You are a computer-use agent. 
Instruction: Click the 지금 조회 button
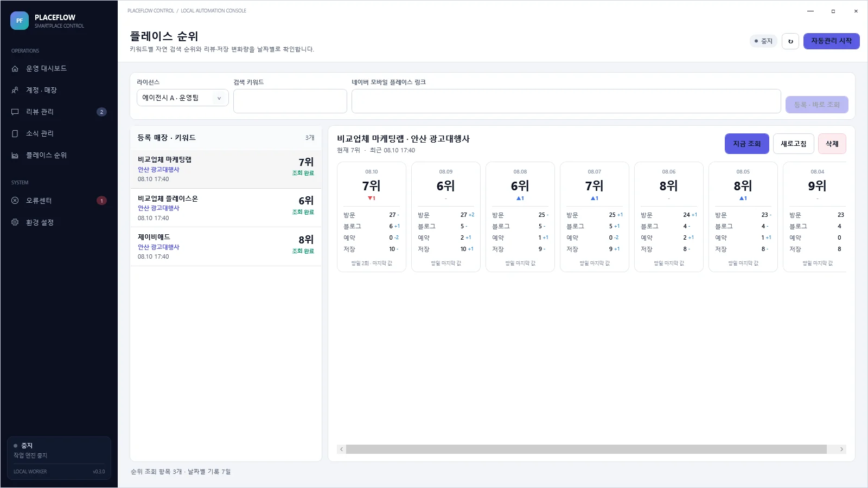pyautogui.click(x=747, y=144)
